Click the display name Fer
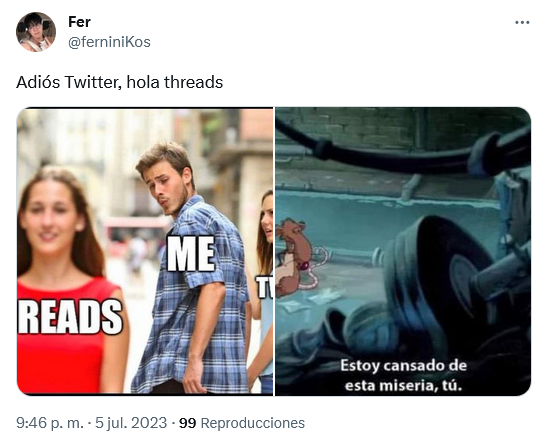This screenshot has height=444, width=548. (x=79, y=22)
